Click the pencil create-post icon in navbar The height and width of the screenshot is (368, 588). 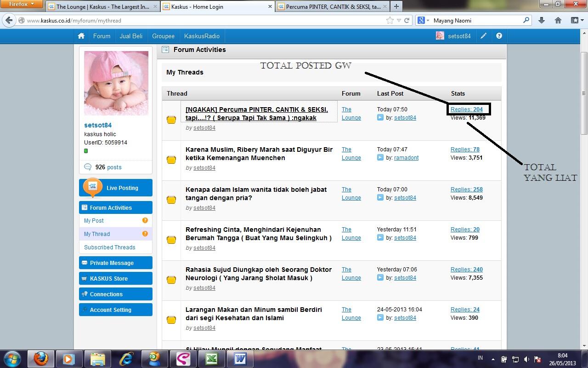[483, 36]
